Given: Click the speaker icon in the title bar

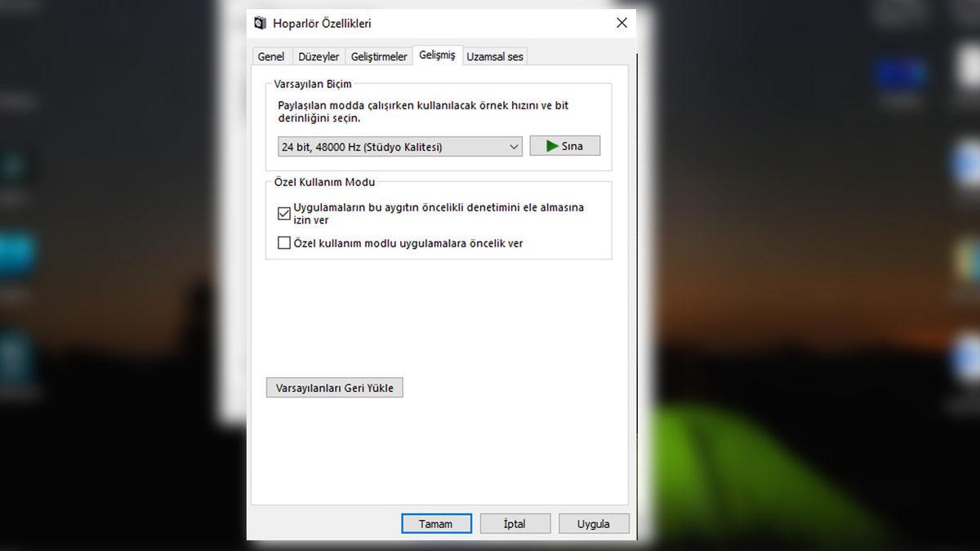Looking at the screenshot, I should point(261,23).
